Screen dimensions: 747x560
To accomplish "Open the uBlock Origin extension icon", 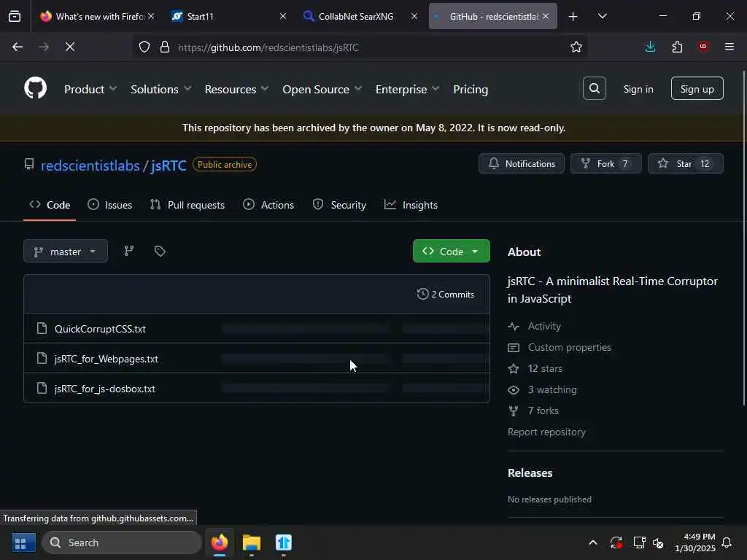I will pyautogui.click(x=703, y=47).
